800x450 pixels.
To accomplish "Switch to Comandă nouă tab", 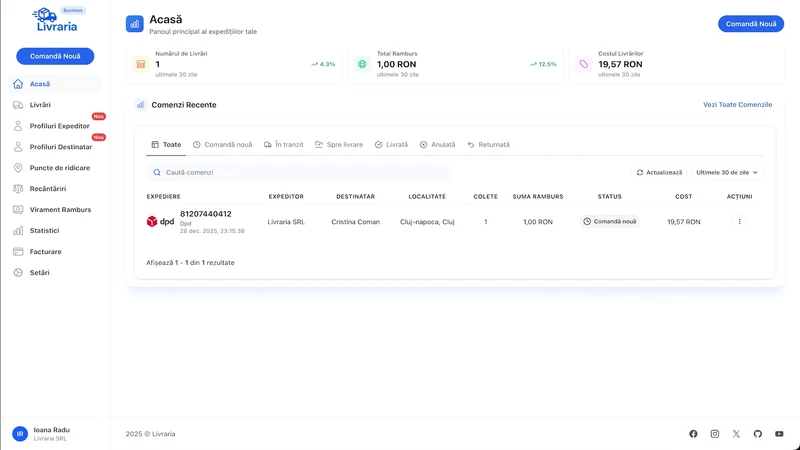I will [222, 145].
